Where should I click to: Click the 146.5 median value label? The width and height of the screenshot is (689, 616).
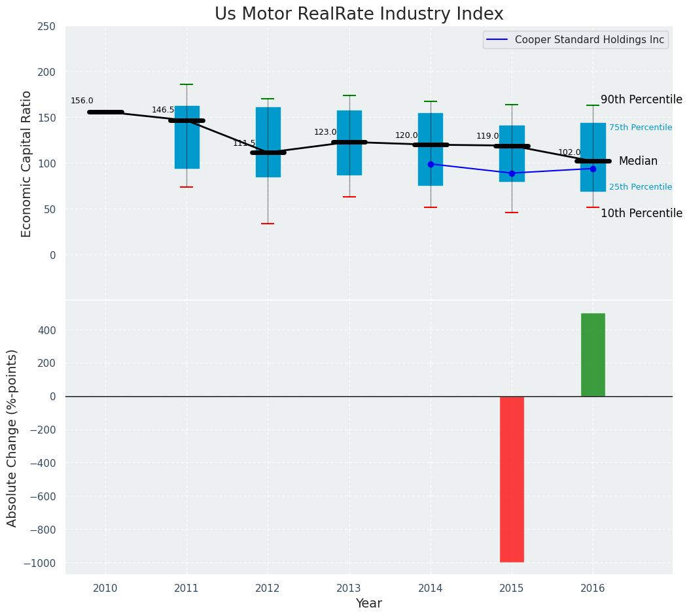[x=163, y=111]
